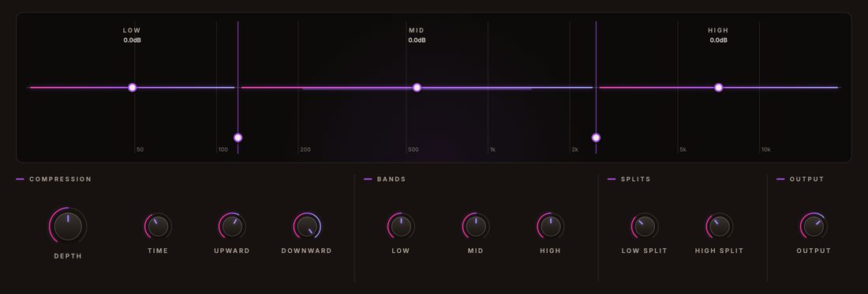Click the Output knob
The image size is (868, 294).
(814, 226)
